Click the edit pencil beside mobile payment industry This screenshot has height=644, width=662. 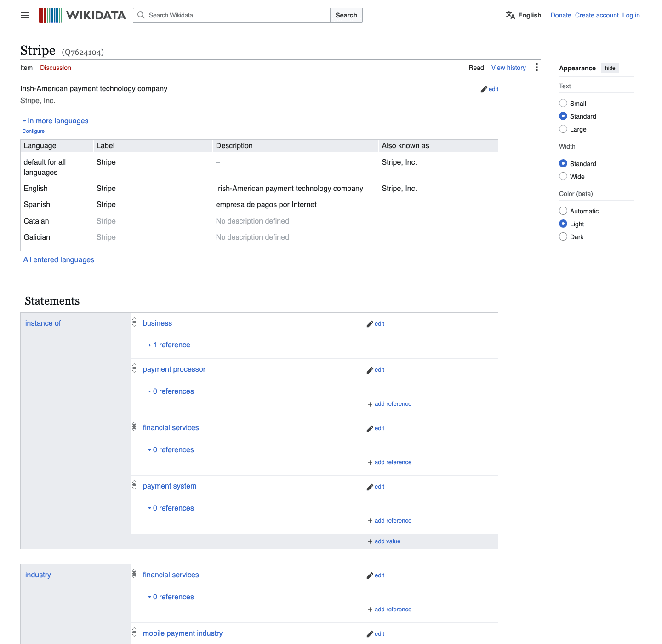(x=370, y=634)
